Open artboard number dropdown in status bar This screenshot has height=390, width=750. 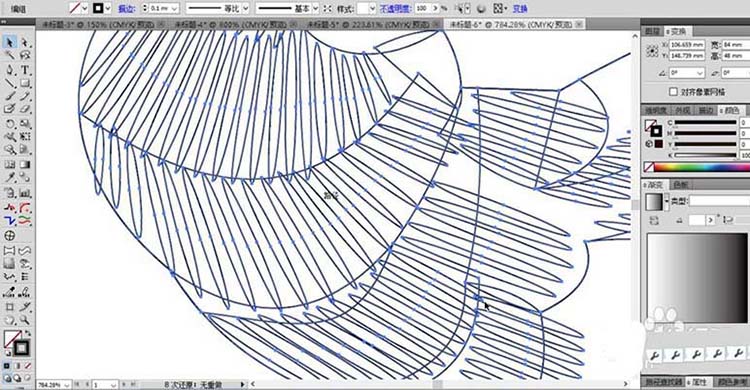pos(113,385)
